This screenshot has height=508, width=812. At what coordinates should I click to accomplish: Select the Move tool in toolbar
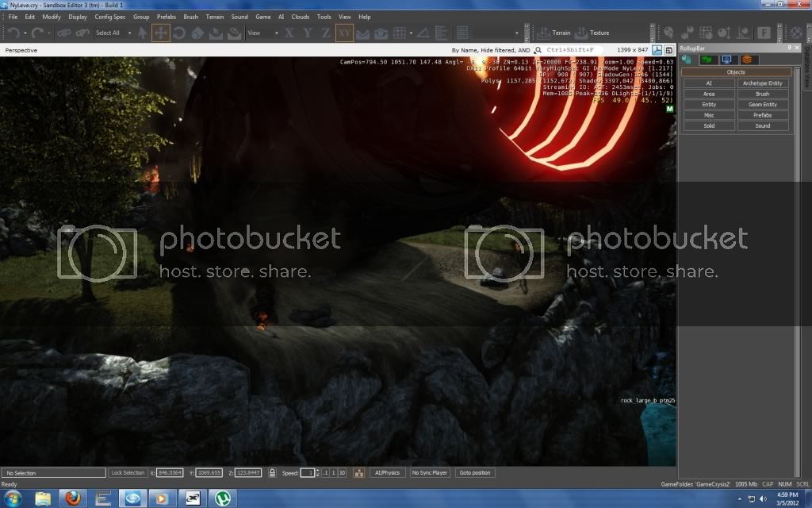(160, 33)
